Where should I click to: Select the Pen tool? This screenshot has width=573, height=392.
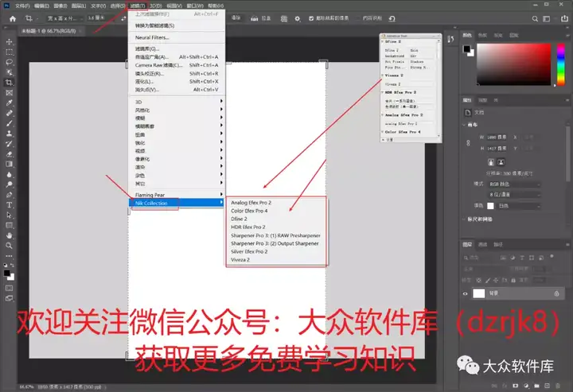point(9,195)
